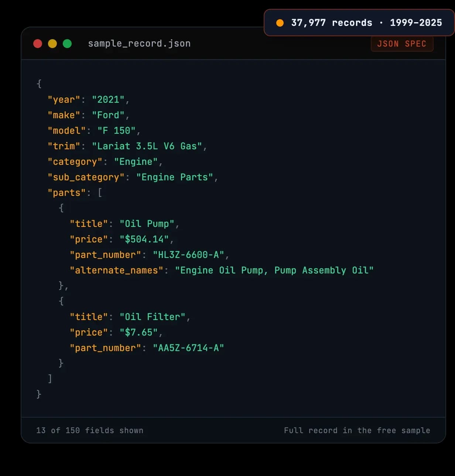The image size is (455, 476).
Task: Open the JSON SPEC badge
Action: coord(402,44)
